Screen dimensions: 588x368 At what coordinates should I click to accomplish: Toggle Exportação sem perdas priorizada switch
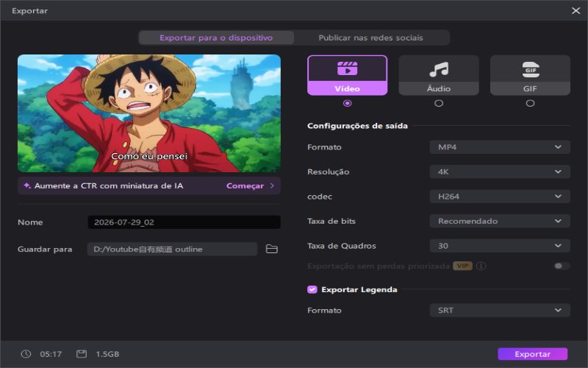coord(562,266)
